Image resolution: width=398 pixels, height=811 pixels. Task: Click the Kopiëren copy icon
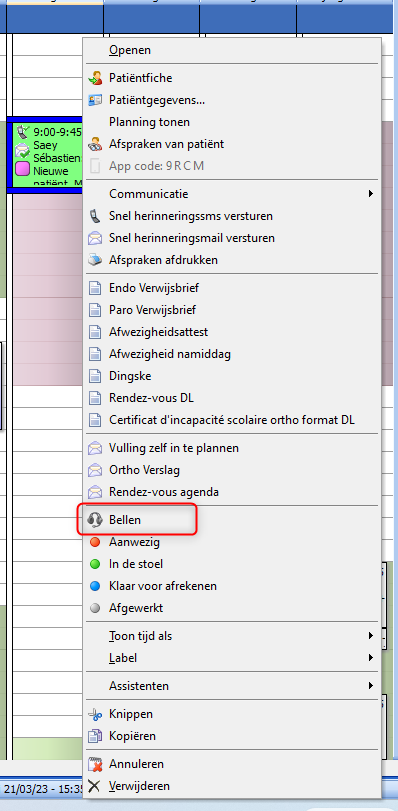coord(95,736)
